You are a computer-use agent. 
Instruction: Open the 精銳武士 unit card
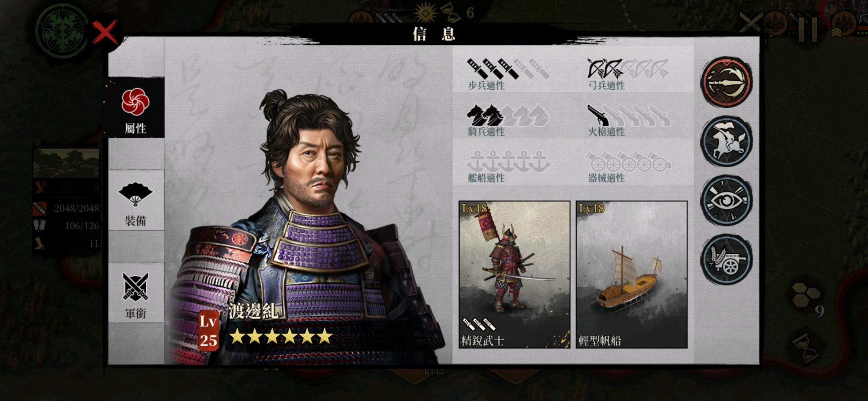(514, 274)
